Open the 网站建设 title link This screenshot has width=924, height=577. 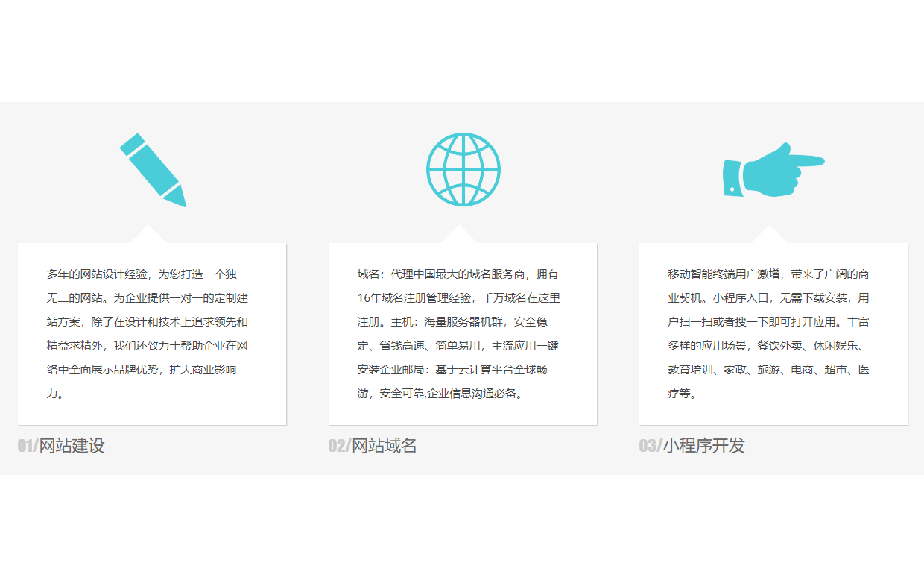pyautogui.click(x=72, y=446)
